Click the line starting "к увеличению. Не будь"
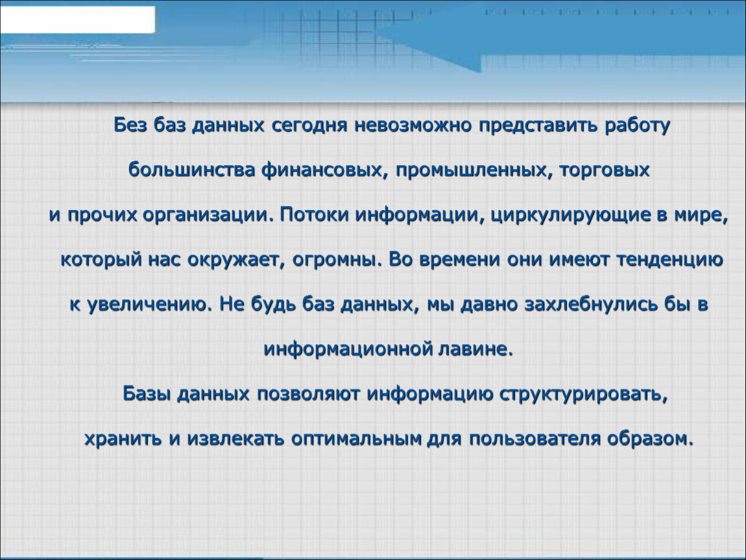 coord(389,304)
